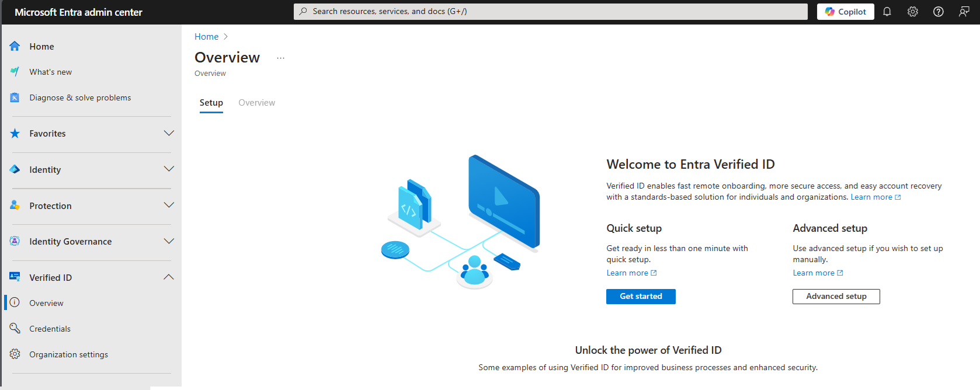Expand the Identity section chevron
This screenshot has width=980, height=390.
[x=169, y=169]
